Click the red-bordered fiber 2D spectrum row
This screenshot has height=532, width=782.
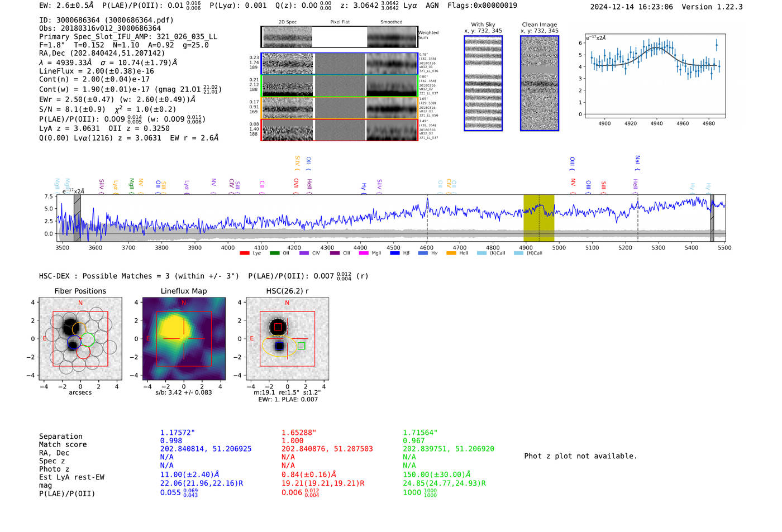click(x=340, y=130)
